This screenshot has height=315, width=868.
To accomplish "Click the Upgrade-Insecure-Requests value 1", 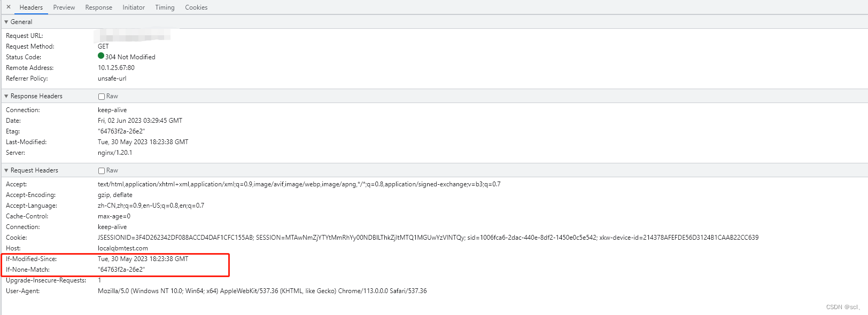I will 99,280.
